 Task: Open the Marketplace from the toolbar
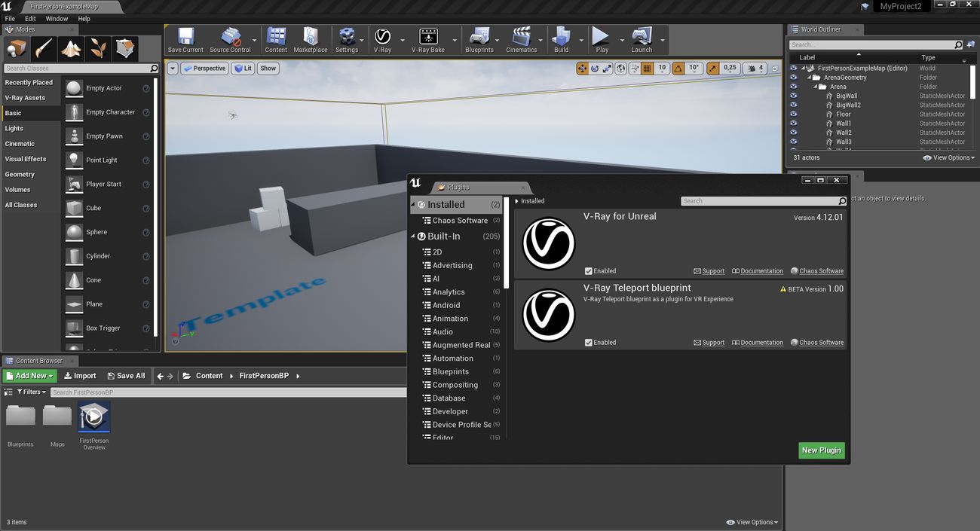311,38
